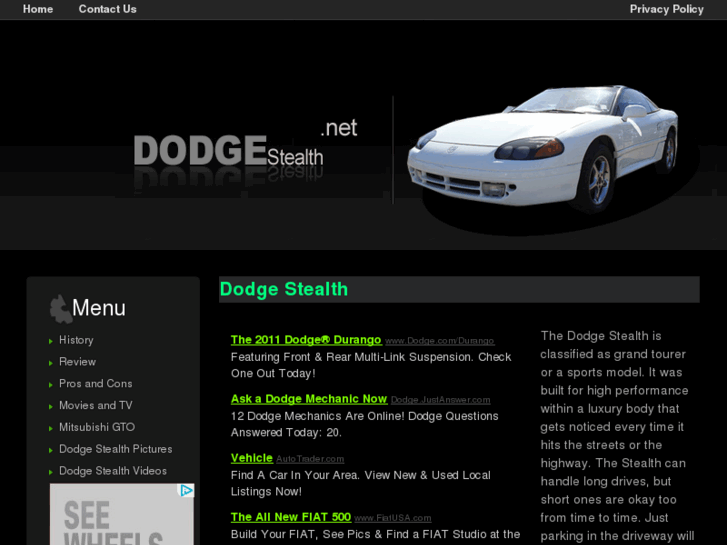Click the arrow bullet beside Pros and Cons
The image size is (727, 545).
click(51, 385)
